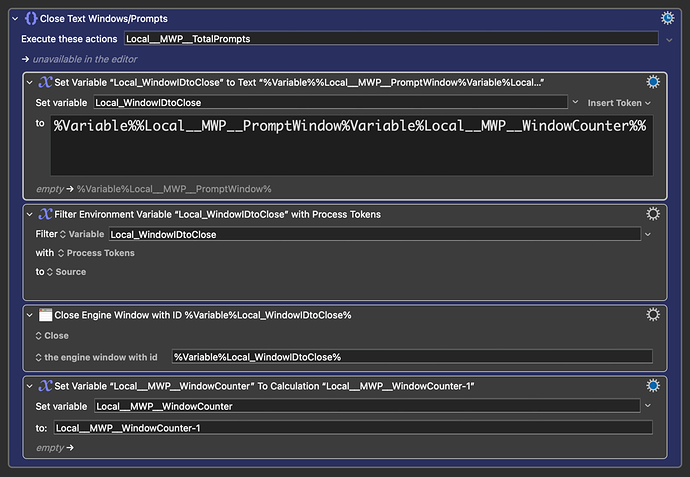Click the window icon of Close Engine Window action
The width and height of the screenshot is (690, 477).
pyautogui.click(x=45, y=315)
